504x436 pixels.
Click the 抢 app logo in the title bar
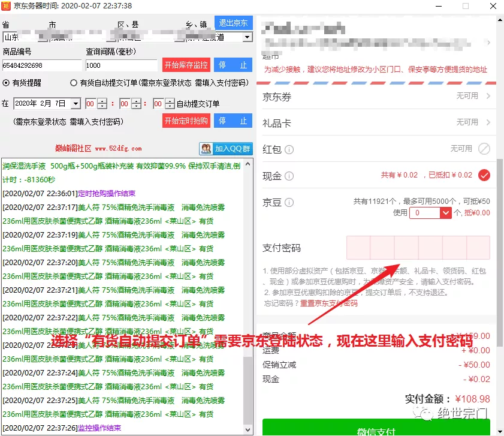tap(6, 7)
